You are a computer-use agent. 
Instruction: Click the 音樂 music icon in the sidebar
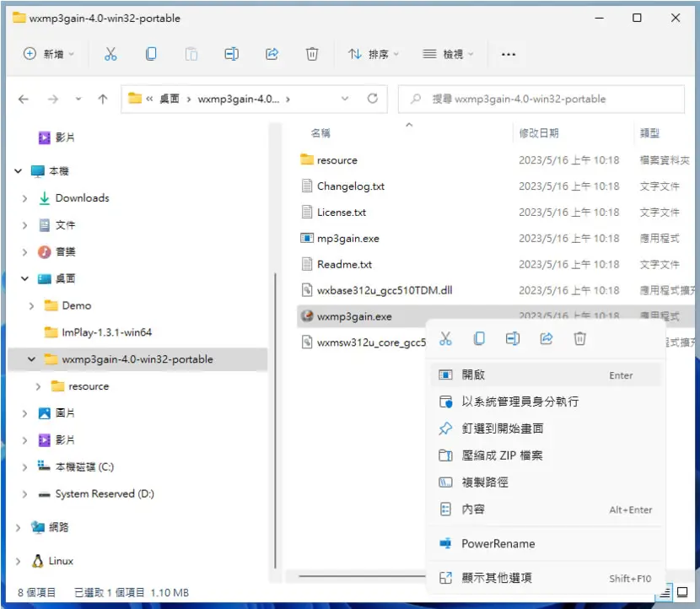44,252
